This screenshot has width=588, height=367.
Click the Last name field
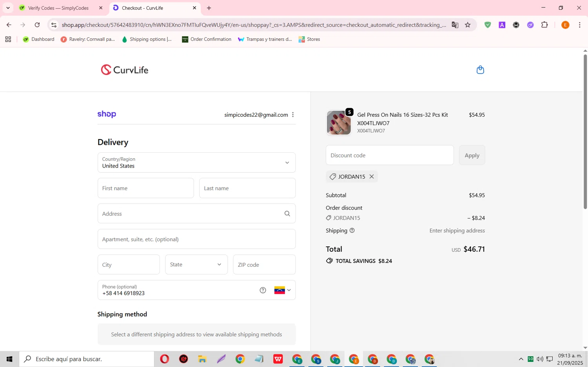pyautogui.click(x=247, y=188)
